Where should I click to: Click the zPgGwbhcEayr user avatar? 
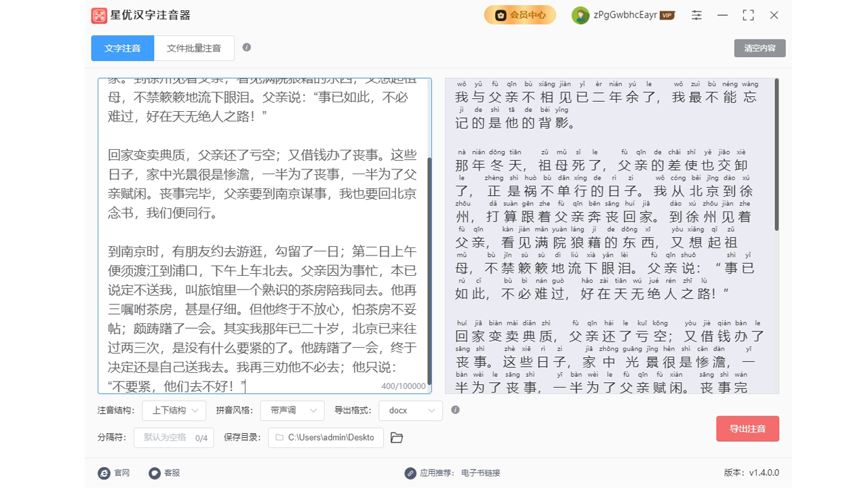click(581, 15)
